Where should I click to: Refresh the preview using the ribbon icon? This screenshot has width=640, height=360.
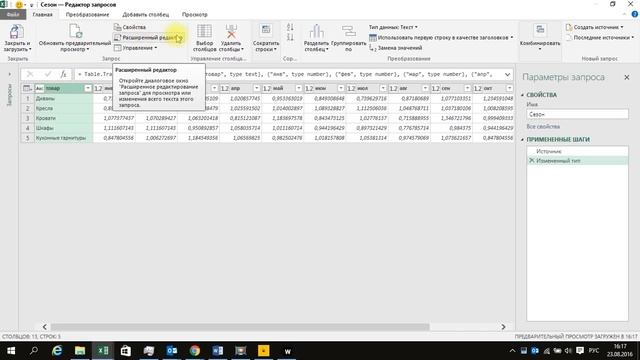76,31
